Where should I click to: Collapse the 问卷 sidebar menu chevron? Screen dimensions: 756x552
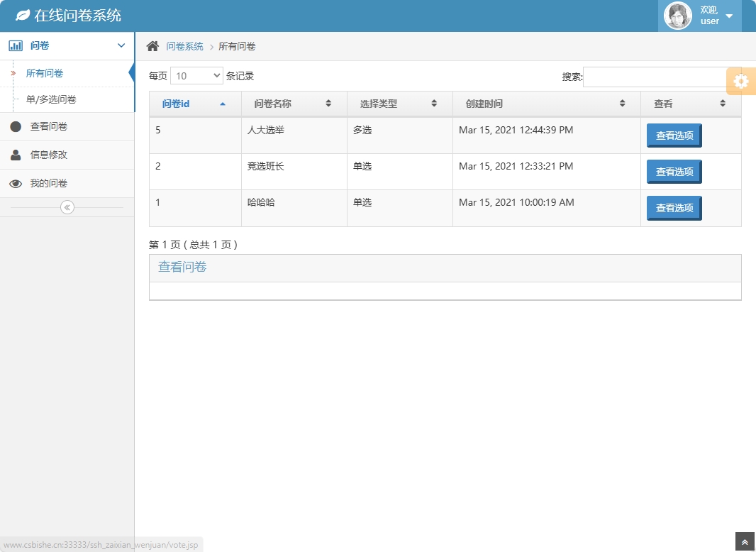tap(121, 45)
